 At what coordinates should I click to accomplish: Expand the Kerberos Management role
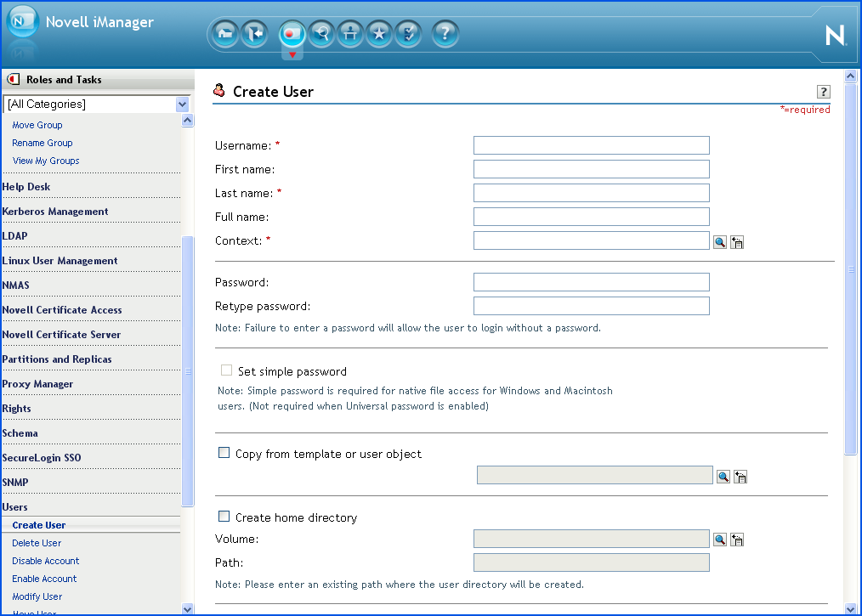(x=55, y=212)
